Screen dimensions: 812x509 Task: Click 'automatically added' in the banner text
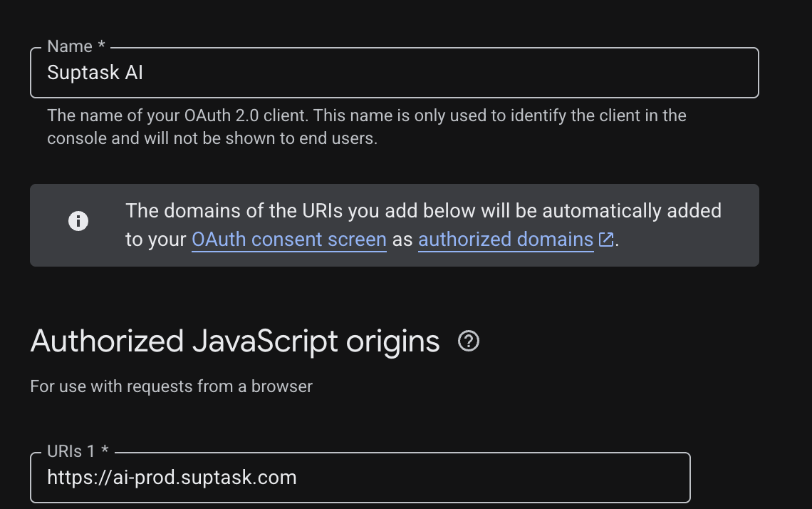(632, 211)
